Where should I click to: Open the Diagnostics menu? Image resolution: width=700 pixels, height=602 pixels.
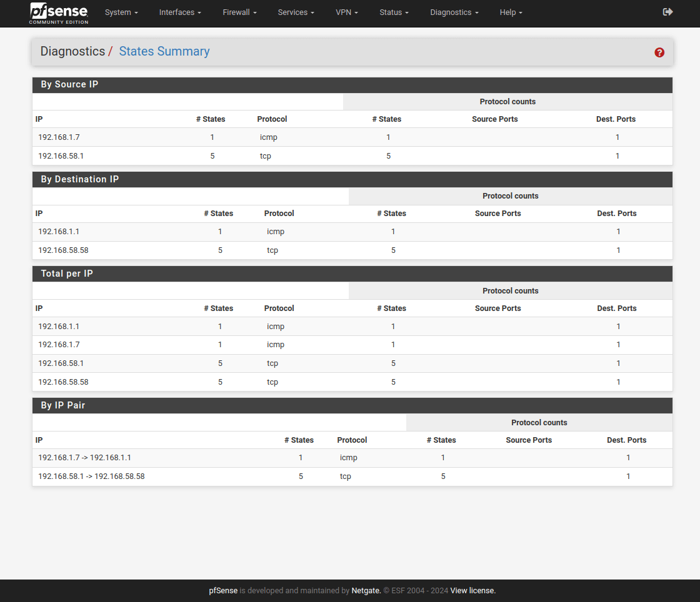454,12
